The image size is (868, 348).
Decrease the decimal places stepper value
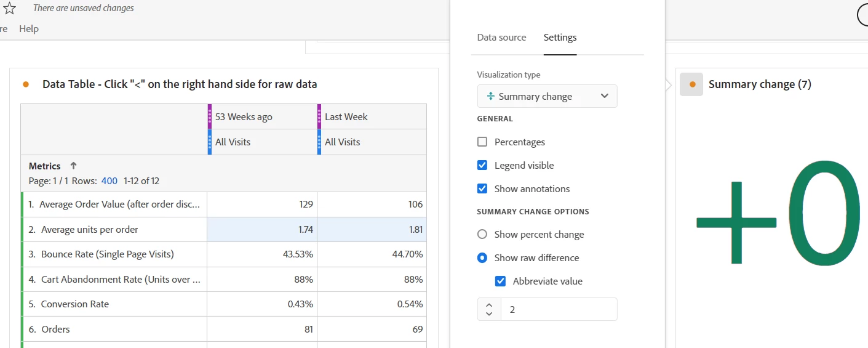[489, 314]
